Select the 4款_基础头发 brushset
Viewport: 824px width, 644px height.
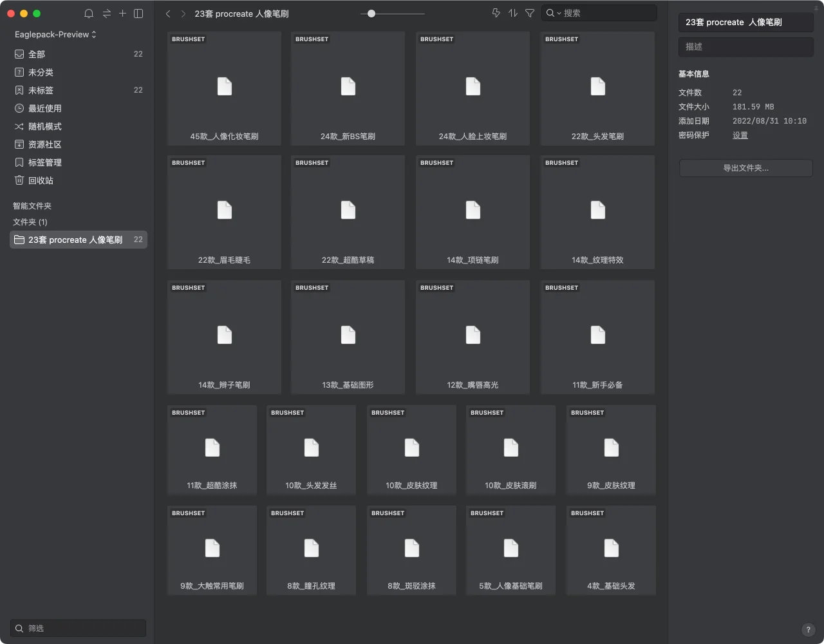[611, 550]
